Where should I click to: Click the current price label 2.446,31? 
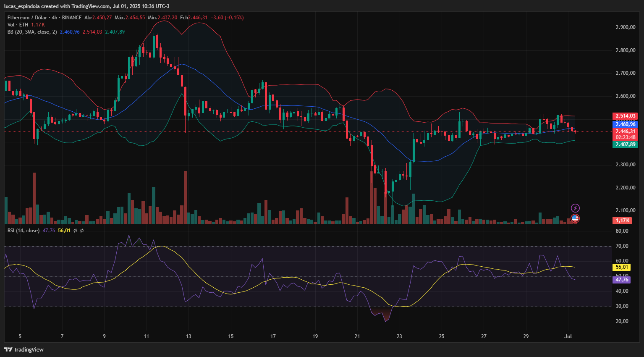[x=625, y=131]
